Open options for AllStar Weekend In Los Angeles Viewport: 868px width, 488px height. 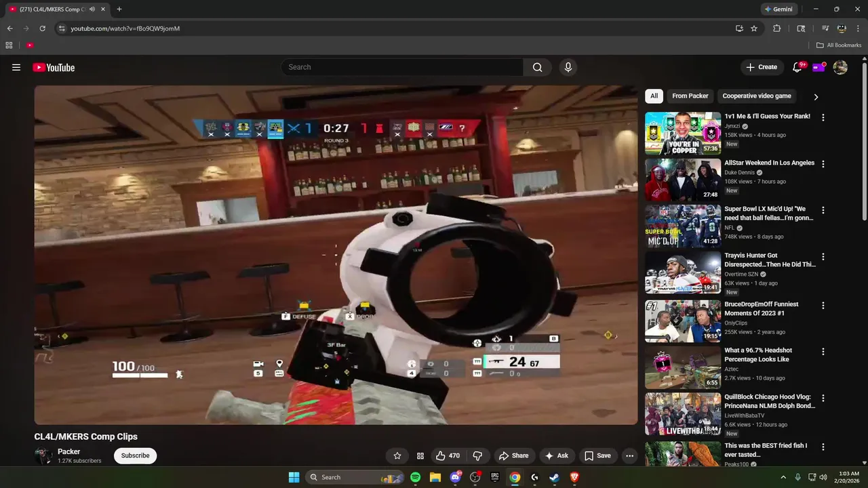(x=823, y=164)
